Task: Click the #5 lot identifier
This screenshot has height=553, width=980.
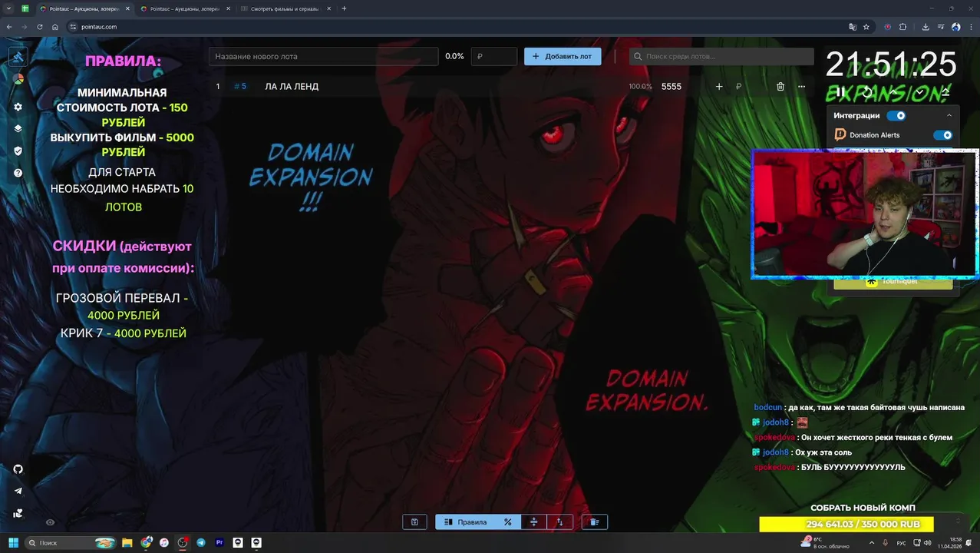Action: coord(240,87)
